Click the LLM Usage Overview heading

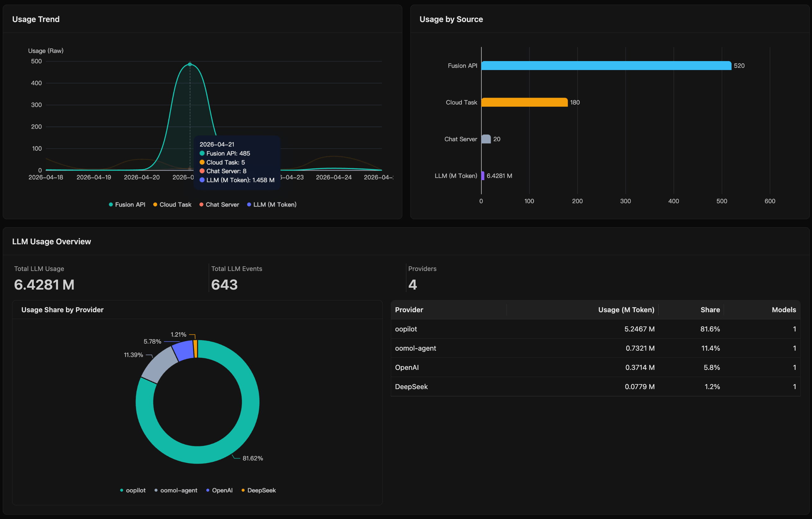(x=51, y=242)
